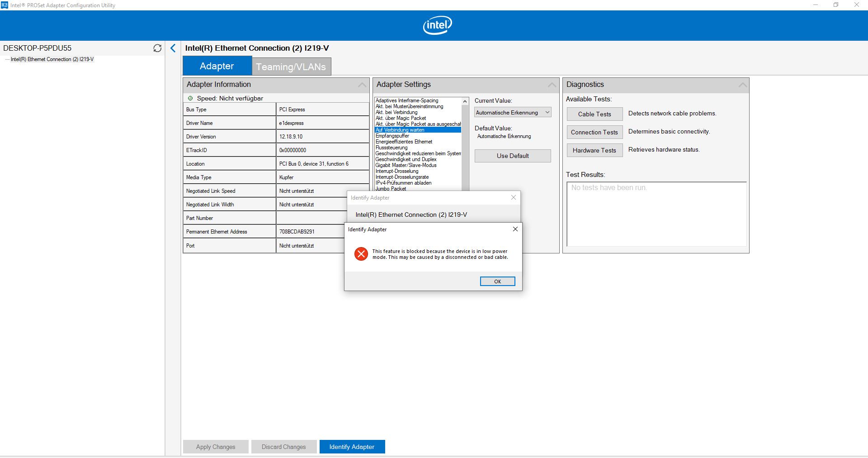This screenshot has width=868, height=458.
Task: Switch to the Teaming/VLANs tab
Action: tap(291, 67)
